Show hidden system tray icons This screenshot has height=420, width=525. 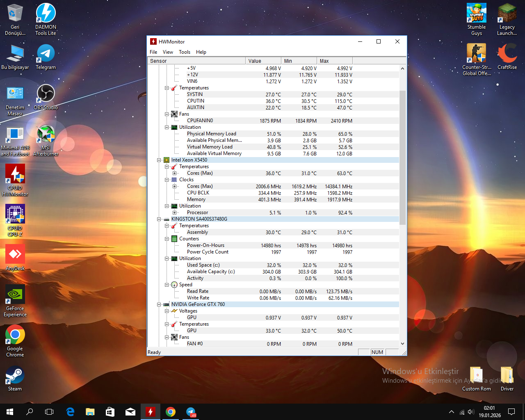tap(452, 412)
